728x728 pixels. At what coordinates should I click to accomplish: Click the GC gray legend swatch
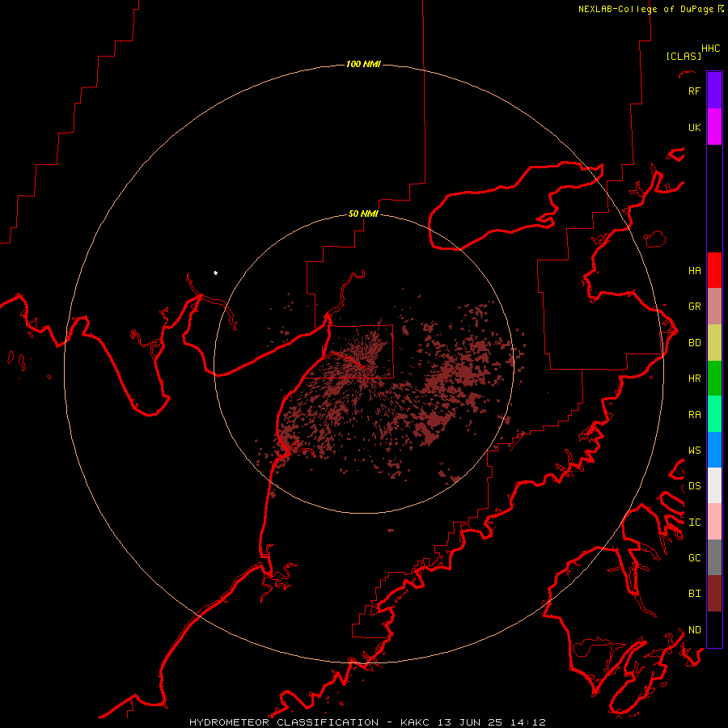tap(714, 557)
